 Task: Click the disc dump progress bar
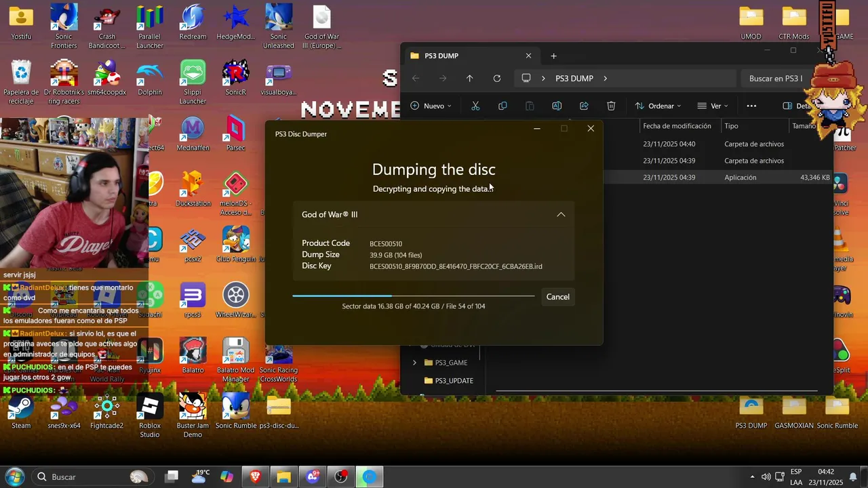pos(413,296)
